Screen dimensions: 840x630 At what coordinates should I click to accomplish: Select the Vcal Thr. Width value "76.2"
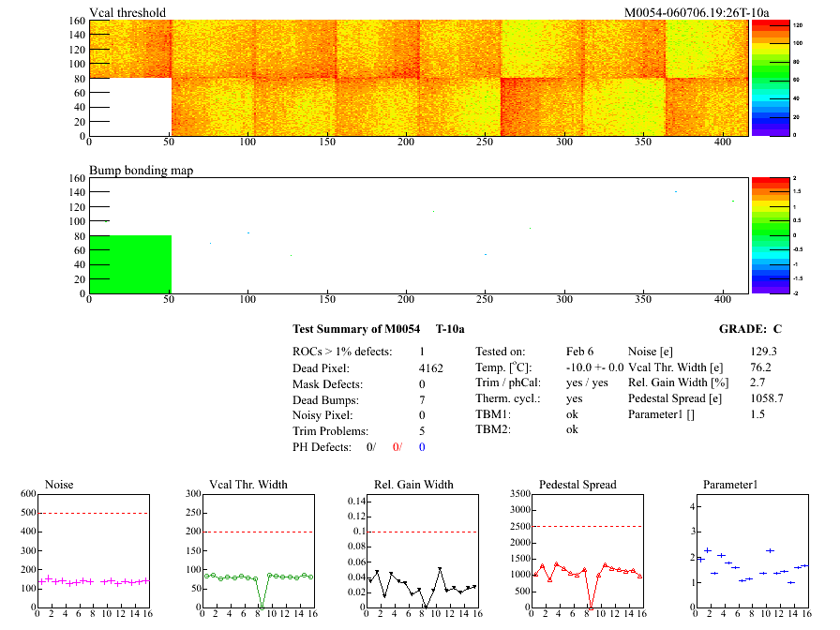760,367
